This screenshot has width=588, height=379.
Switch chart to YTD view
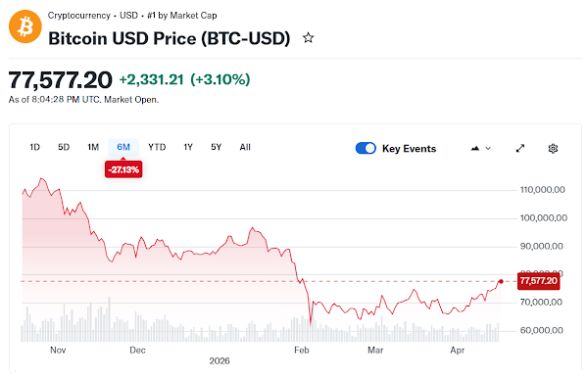click(x=157, y=147)
